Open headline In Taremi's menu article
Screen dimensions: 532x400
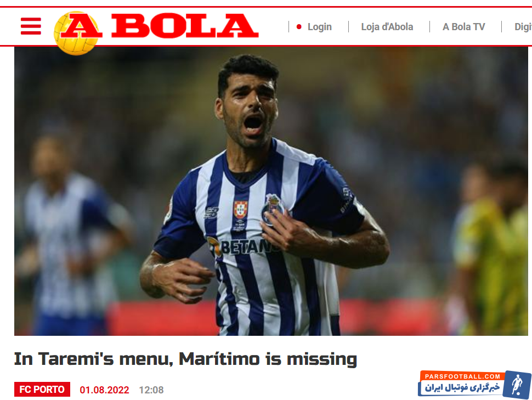click(185, 359)
